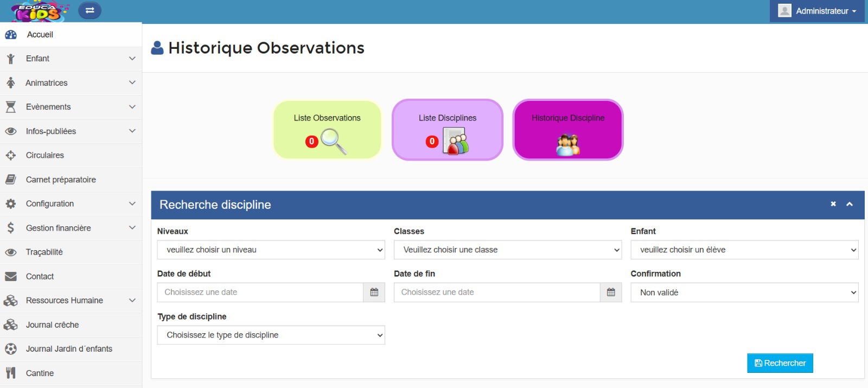Click the red counter badge on Liste Disciplines
This screenshot has height=388, width=868.
point(432,142)
